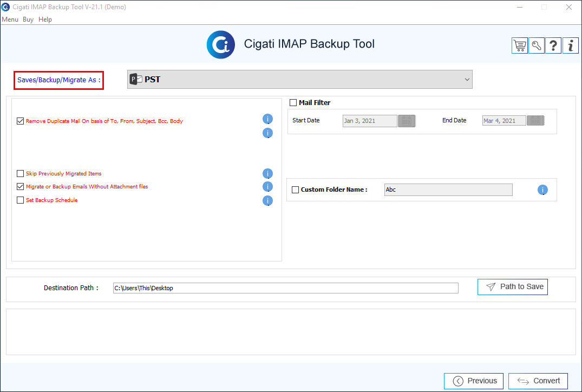Click the Path to Save button
Screen dimensions: 582x392
tap(513, 287)
